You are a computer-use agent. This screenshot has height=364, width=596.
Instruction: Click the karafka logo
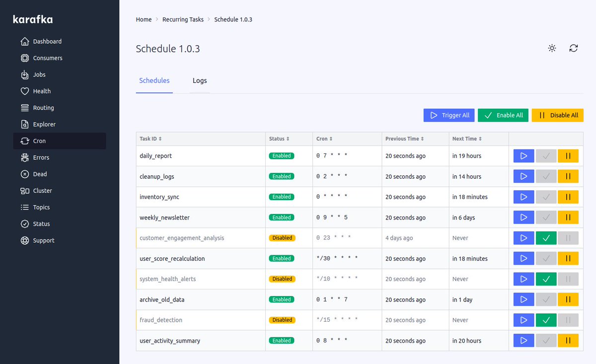click(32, 19)
